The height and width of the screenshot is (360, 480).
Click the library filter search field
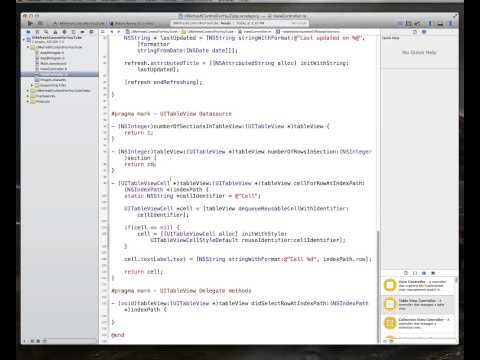423,341
